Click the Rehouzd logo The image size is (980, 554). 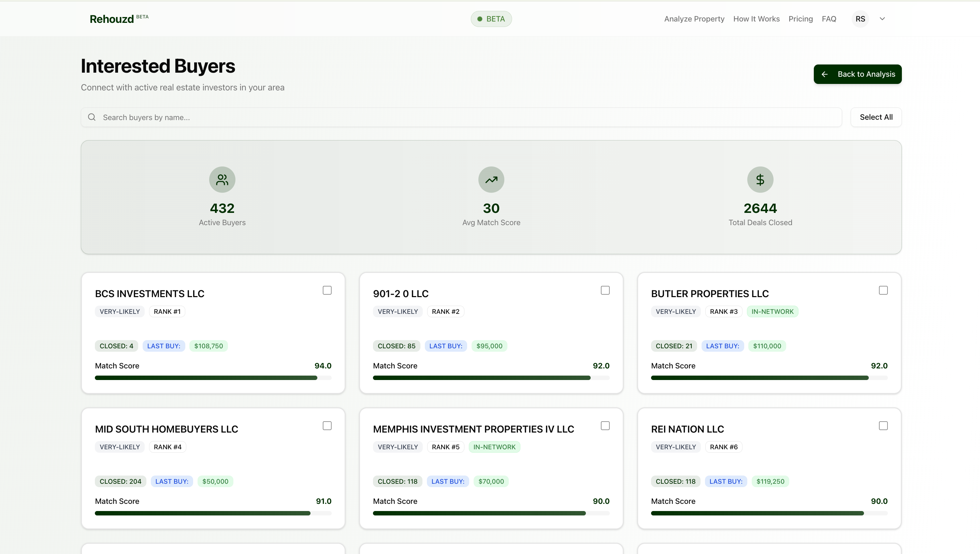[x=112, y=19]
